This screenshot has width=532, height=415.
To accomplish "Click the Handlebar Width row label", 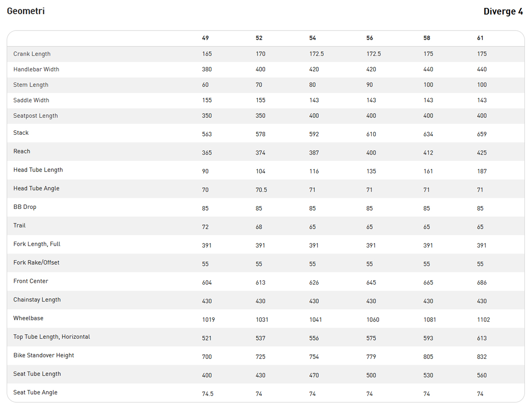I will 36,70.
